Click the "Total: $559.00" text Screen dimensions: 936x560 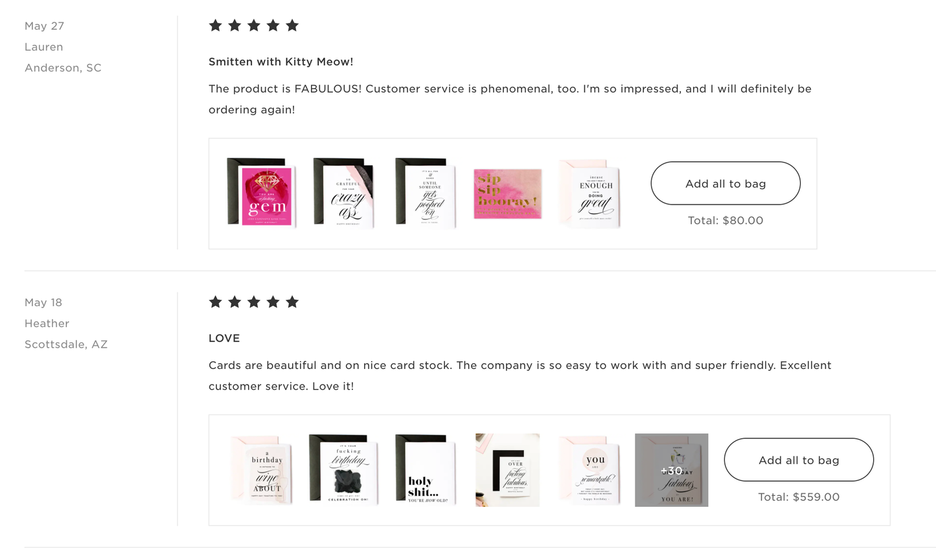(799, 497)
